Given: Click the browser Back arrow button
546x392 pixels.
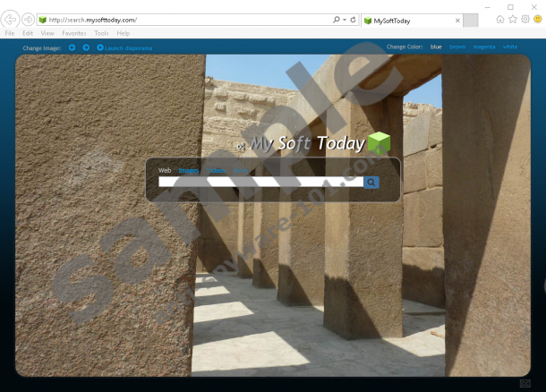Looking at the screenshot, I should pos(11,19).
